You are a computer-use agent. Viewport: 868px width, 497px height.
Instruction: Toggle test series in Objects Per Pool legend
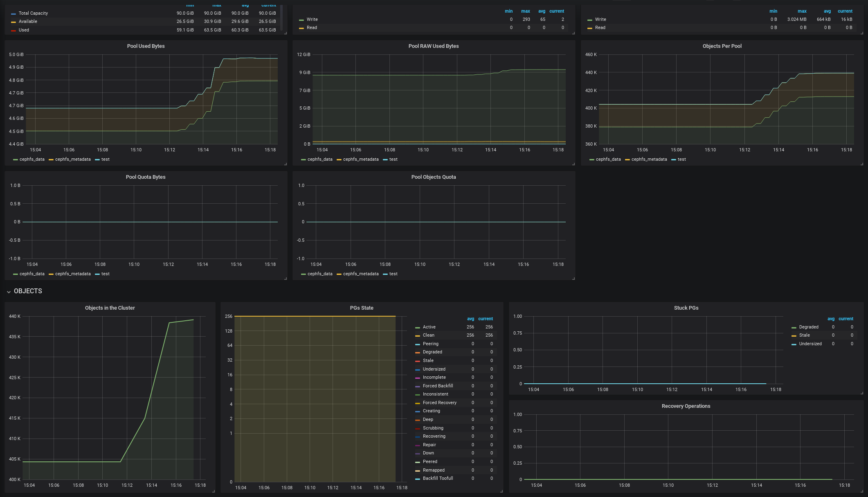(x=681, y=160)
